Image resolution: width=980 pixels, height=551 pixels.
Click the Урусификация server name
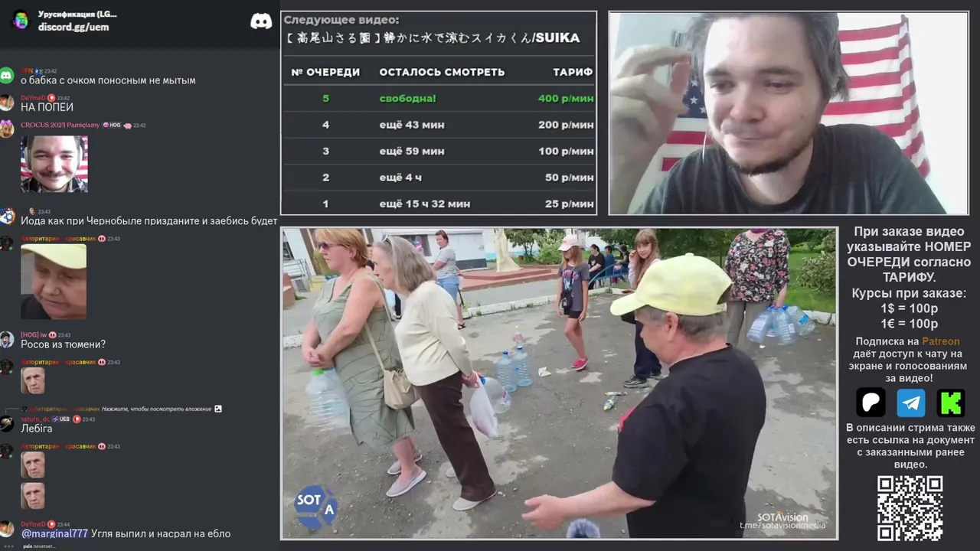click(77, 14)
